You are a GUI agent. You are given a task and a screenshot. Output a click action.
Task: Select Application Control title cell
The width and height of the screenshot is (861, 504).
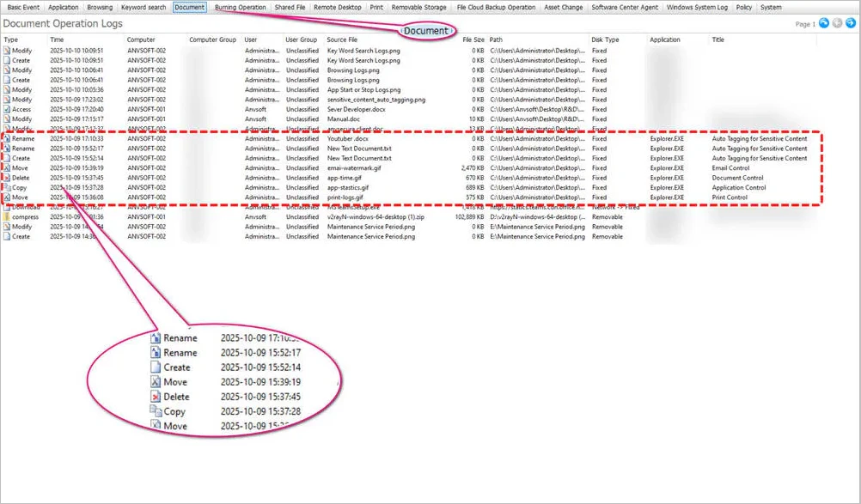(738, 187)
